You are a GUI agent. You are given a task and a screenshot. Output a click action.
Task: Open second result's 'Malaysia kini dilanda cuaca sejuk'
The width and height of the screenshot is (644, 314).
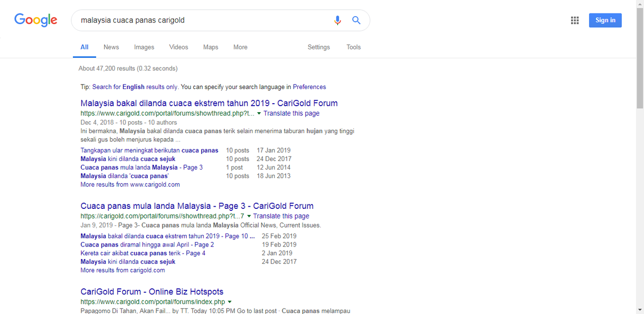coord(128,262)
